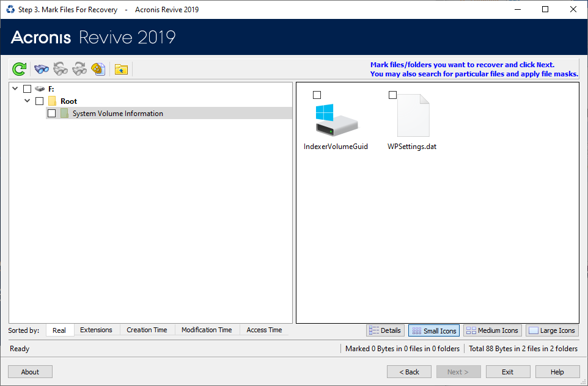The image size is (588, 386).
Task: Click the System Volume Information folder icon
Action: tap(65, 113)
